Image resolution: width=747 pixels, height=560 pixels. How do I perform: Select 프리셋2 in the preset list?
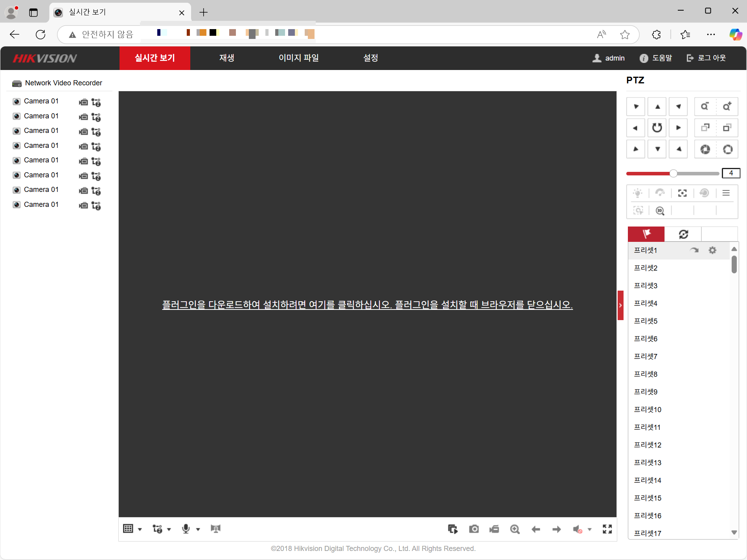click(679, 268)
